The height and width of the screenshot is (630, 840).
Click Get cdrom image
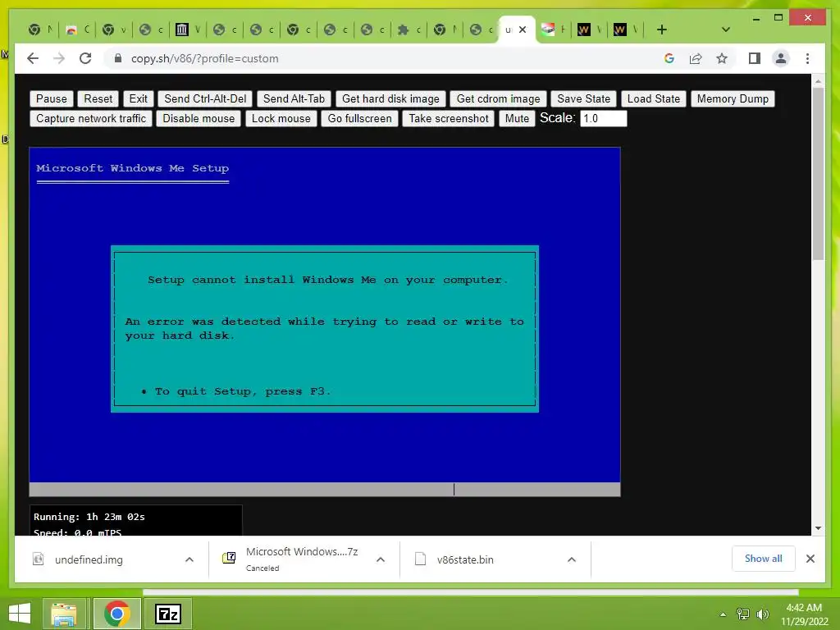point(498,98)
